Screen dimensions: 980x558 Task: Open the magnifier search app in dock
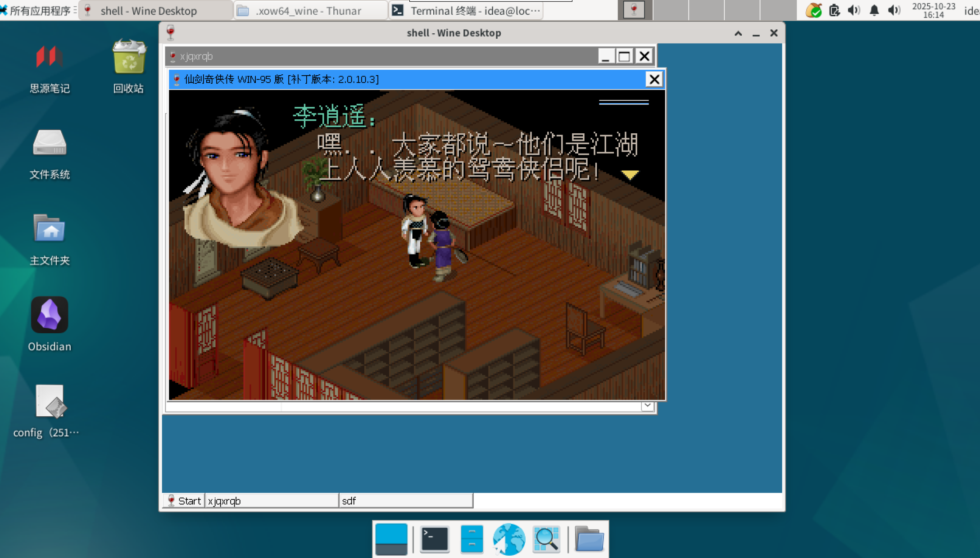click(546, 539)
